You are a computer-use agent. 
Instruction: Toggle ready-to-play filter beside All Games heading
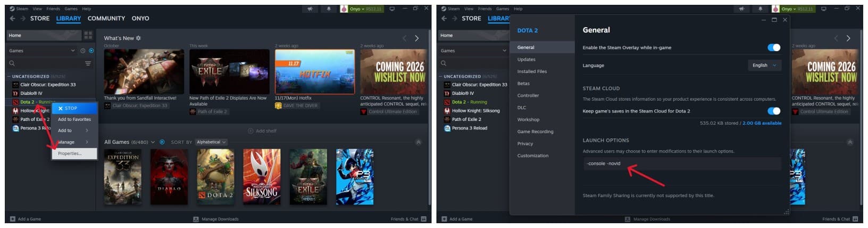162,142
